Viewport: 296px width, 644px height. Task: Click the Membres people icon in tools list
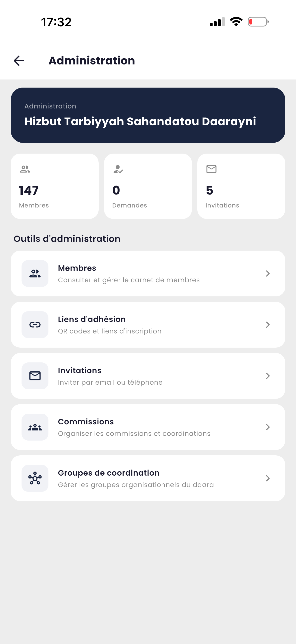(x=35, y=273)
